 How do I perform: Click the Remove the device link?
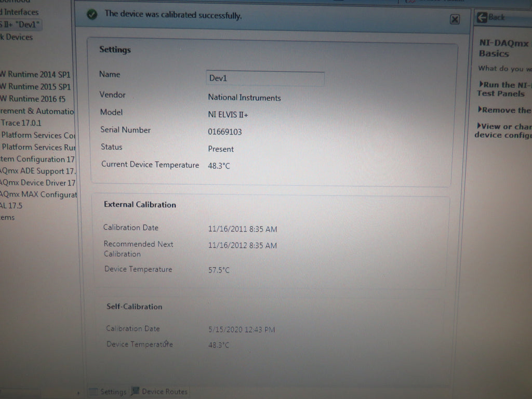tap(507, 110)
